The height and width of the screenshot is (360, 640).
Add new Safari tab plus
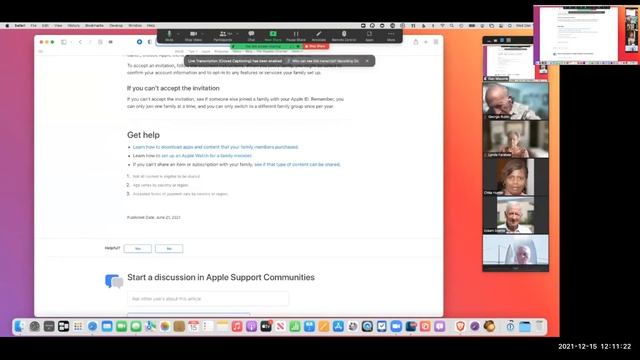426,42
